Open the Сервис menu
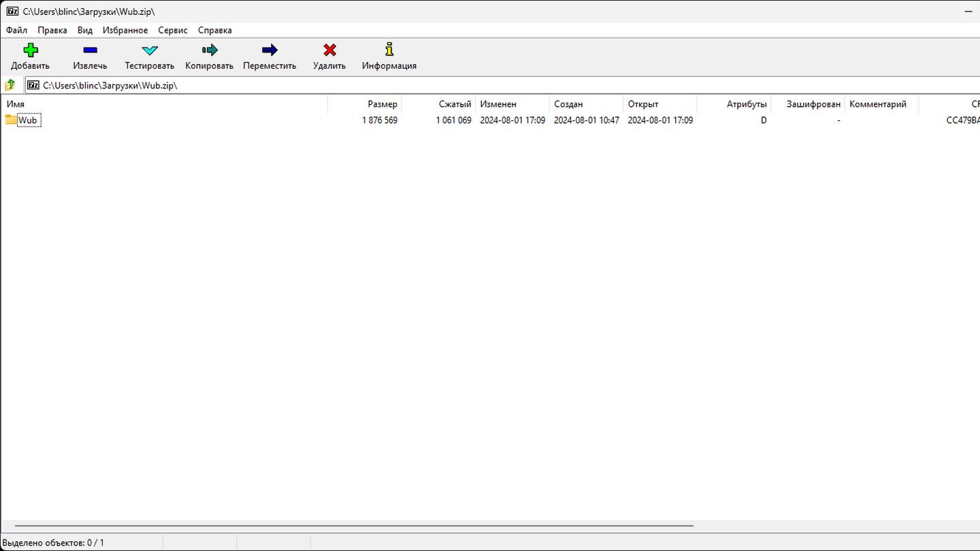 pyautogui.click(x=173, y=30)
